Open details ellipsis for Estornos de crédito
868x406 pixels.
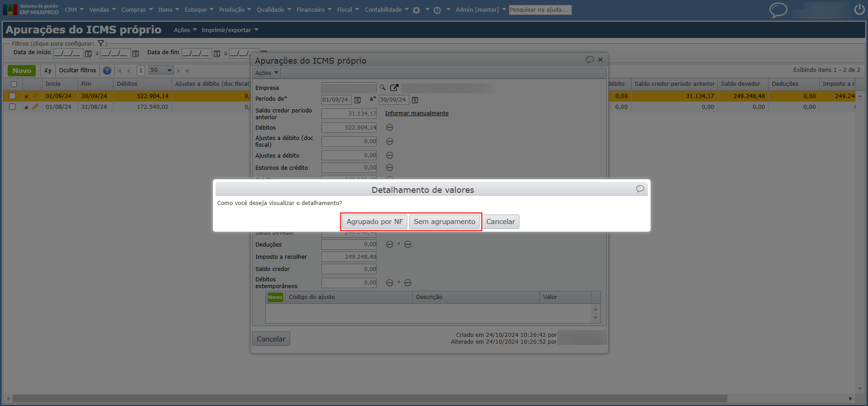point(390,168)
